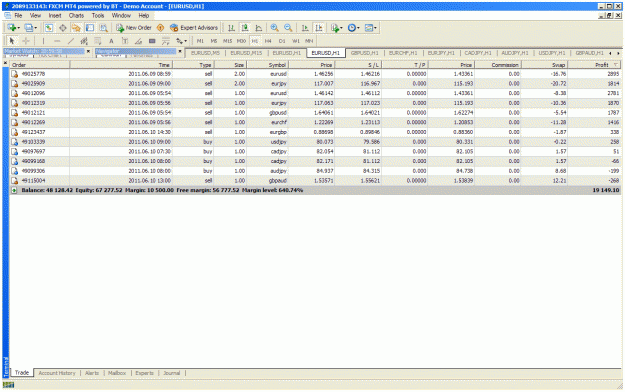Viewport: 625px width, 392px height.
Task: Select the Horizontal Line drawing tool
Action: tap(57, 41)
